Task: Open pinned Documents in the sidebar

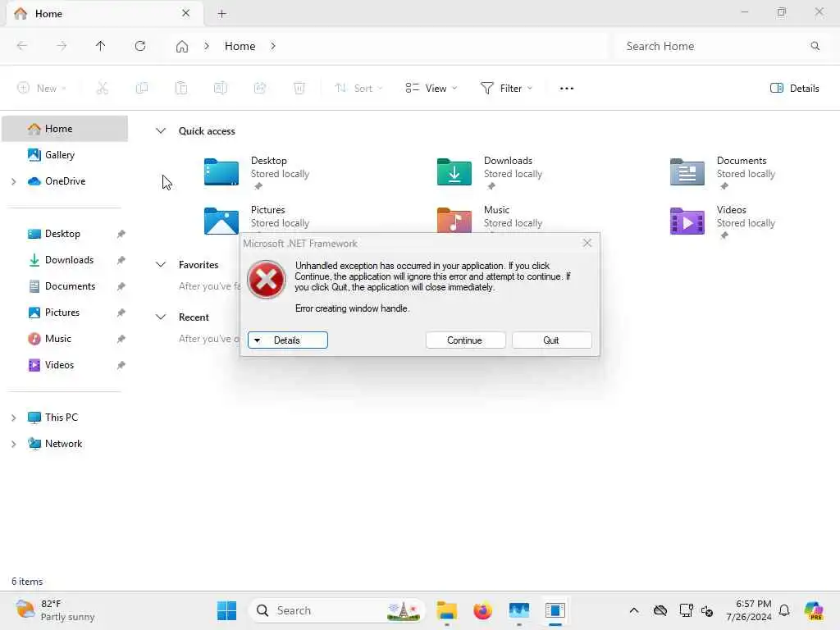Action: click(x=71, y=286)
